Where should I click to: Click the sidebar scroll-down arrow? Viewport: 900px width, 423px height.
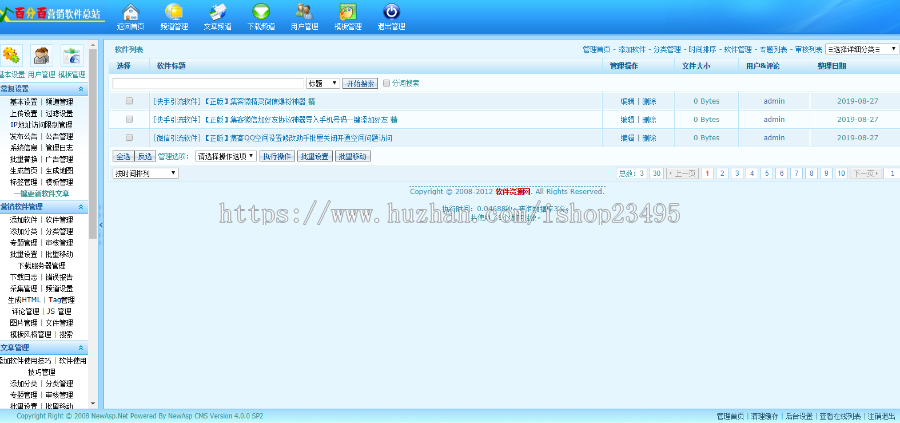93,405
